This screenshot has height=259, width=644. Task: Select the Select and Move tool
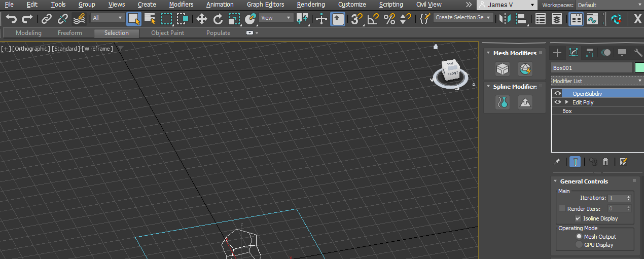coord(202,19)
